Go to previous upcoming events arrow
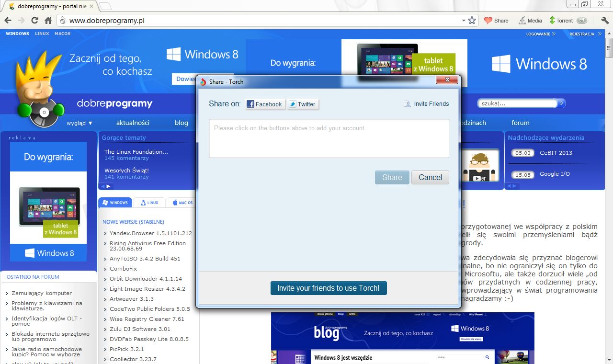Screen dimensions: 613x364 click(x=509, y=186)
